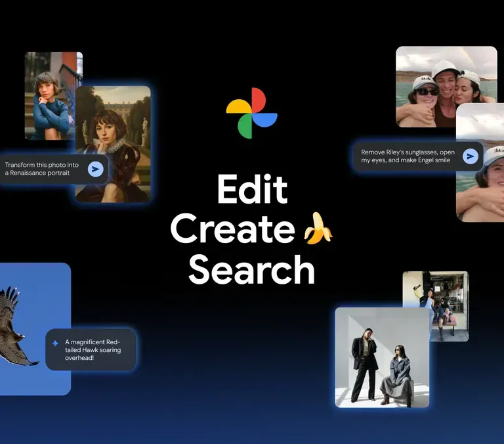Click the sparkle icon in hawk caption

click(x=56, y=342)
